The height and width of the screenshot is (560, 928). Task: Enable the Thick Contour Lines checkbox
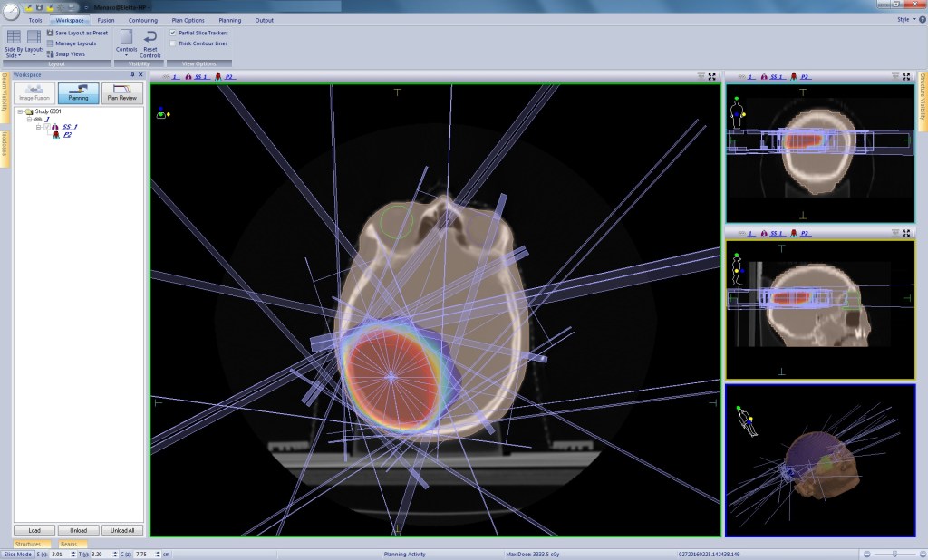pyautogui.click(x=173, y=43)
